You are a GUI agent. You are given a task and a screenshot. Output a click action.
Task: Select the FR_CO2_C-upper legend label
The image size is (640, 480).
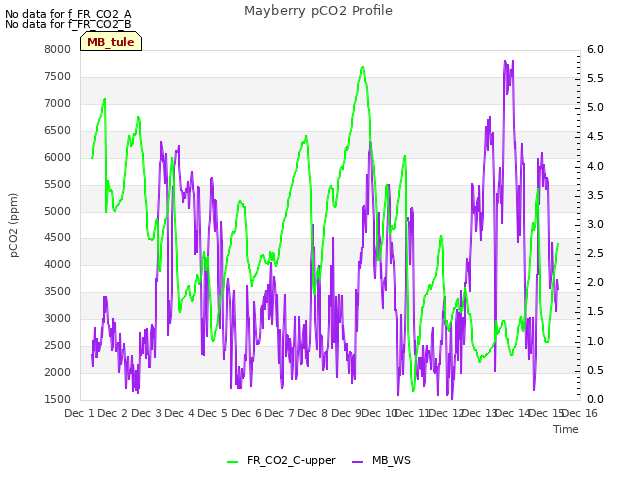291,460
